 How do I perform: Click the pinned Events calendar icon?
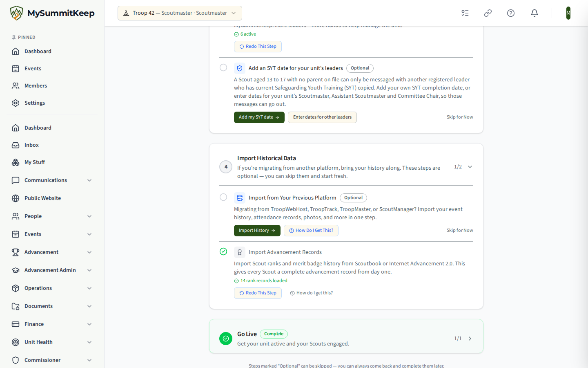[16, 69]
